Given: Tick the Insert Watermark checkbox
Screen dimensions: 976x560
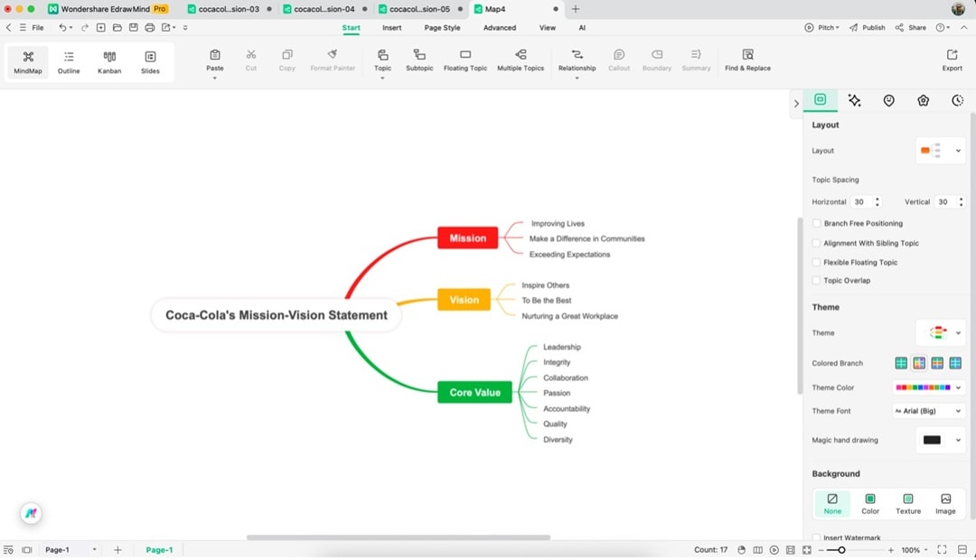Looking at the screenshot, I should point(816,537).
